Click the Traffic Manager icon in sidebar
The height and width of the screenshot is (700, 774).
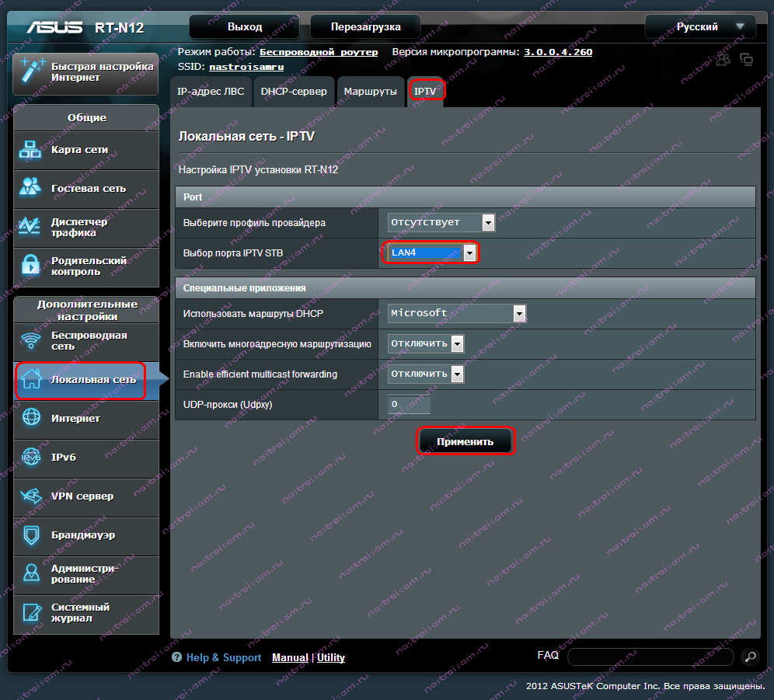pos(30,227)
